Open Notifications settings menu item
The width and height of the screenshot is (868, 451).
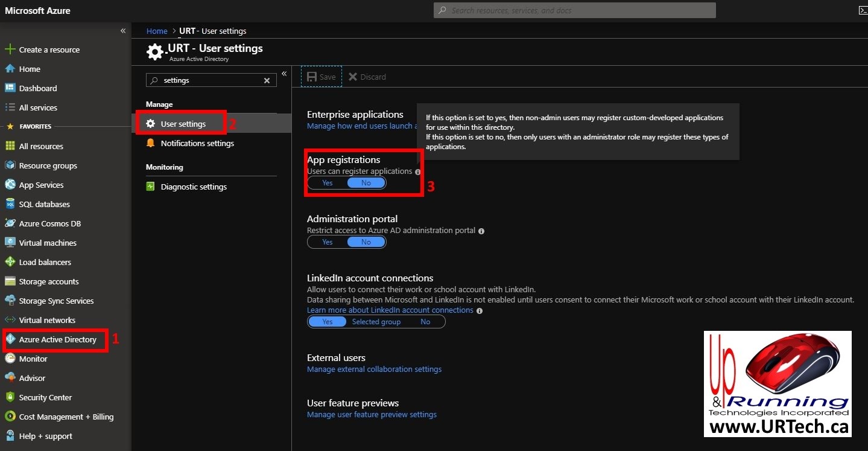click(x=197, y=143)
